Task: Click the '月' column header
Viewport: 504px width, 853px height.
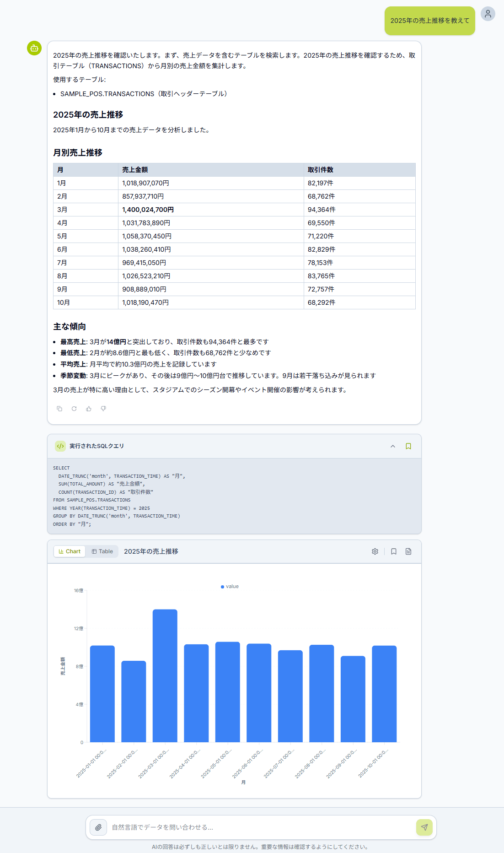Action: 86,170
